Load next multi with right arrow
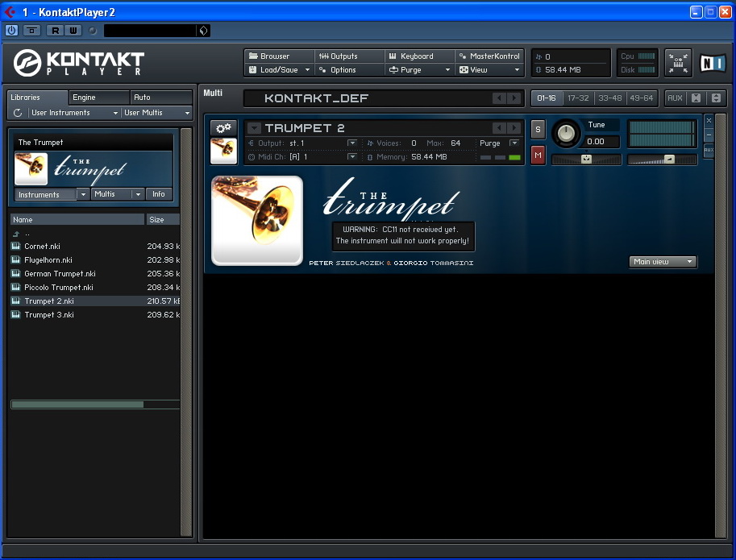The image size is (736, 560). (514, 98)
